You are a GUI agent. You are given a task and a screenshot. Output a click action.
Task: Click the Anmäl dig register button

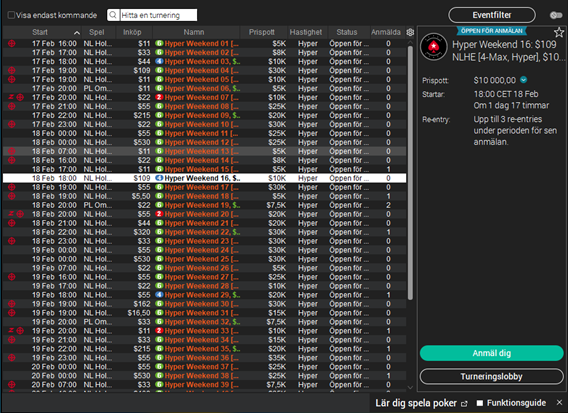pyautogui.click(x=492, y=353)
